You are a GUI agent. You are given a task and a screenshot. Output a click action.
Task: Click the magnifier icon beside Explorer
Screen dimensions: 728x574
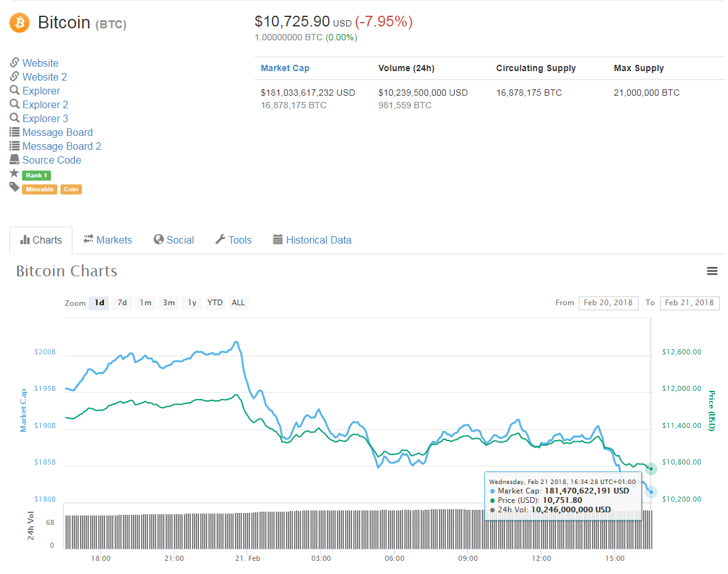coord(14,90)
